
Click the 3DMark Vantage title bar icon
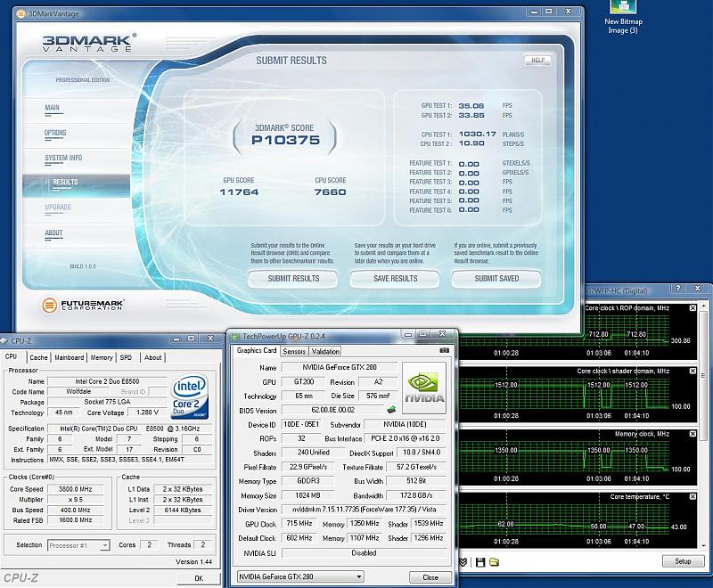click(x=20, y=13)
